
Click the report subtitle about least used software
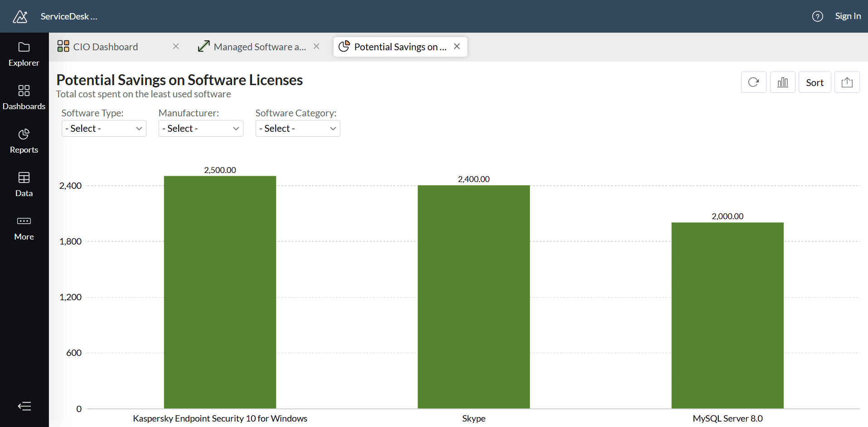pyautogui.click(x=143, y=94)
